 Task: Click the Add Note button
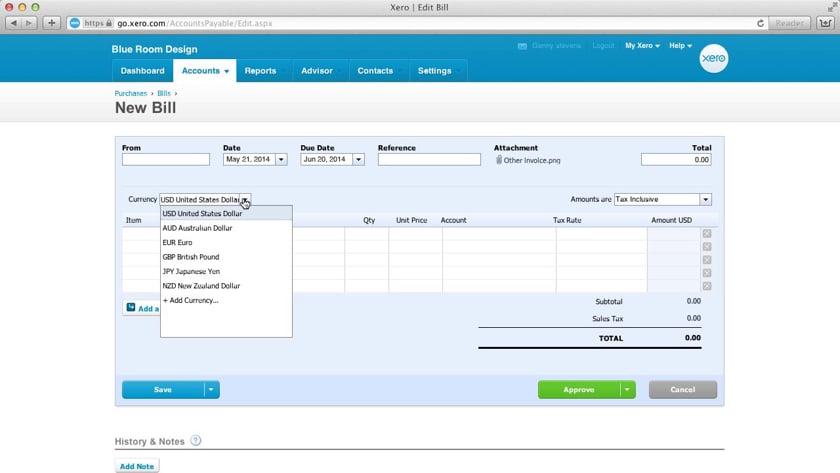[137, 466]
